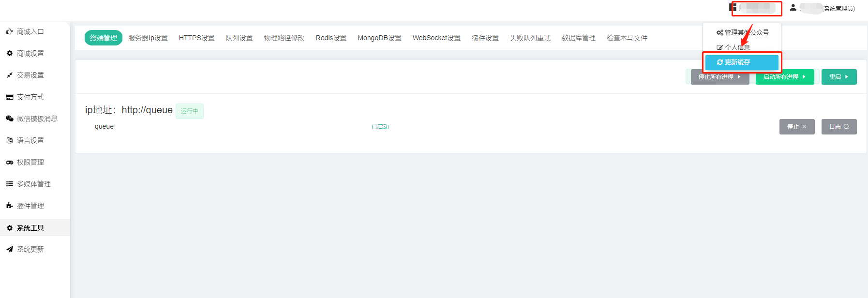This screenshot has height=298, width=868.
Task: Click ip地址 http://queue heading
Action: pyautogui.click(x=129, y=110)
